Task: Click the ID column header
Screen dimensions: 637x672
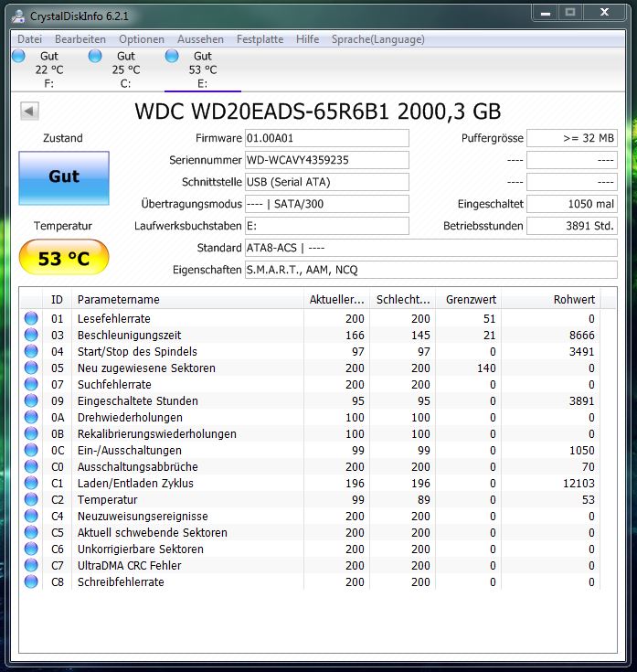Action: [57, 300]
